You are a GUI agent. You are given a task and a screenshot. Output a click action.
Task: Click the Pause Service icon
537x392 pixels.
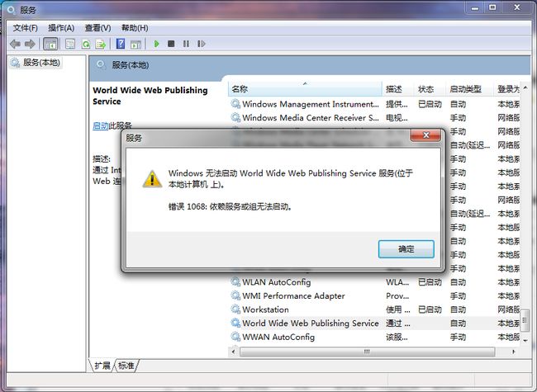[x=186, y=44]
